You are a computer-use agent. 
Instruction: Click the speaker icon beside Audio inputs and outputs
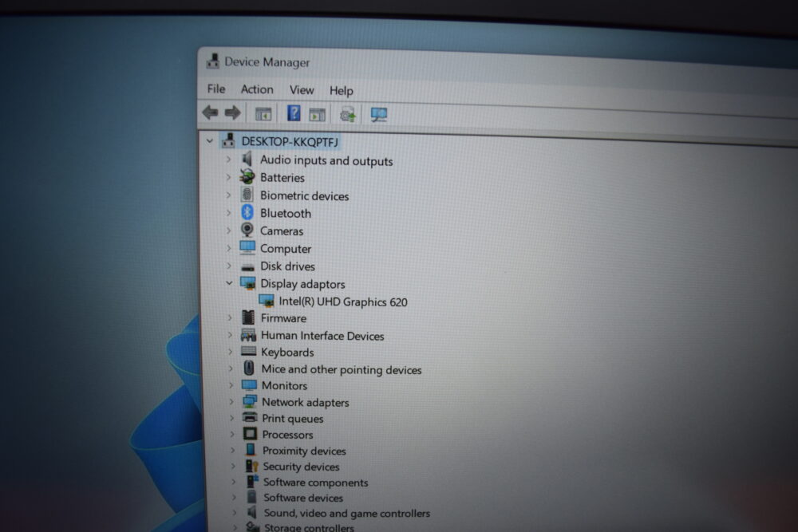(247, 160)
